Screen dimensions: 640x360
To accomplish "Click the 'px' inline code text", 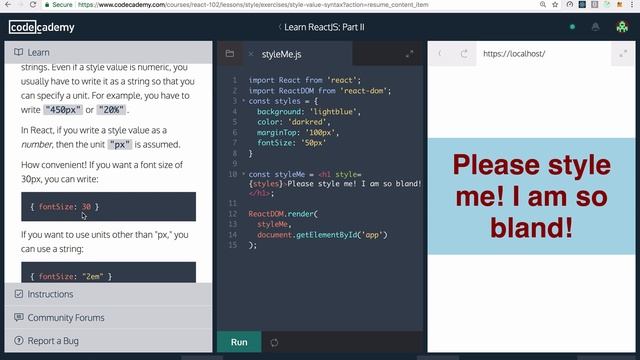I will (x=120, y=144).
